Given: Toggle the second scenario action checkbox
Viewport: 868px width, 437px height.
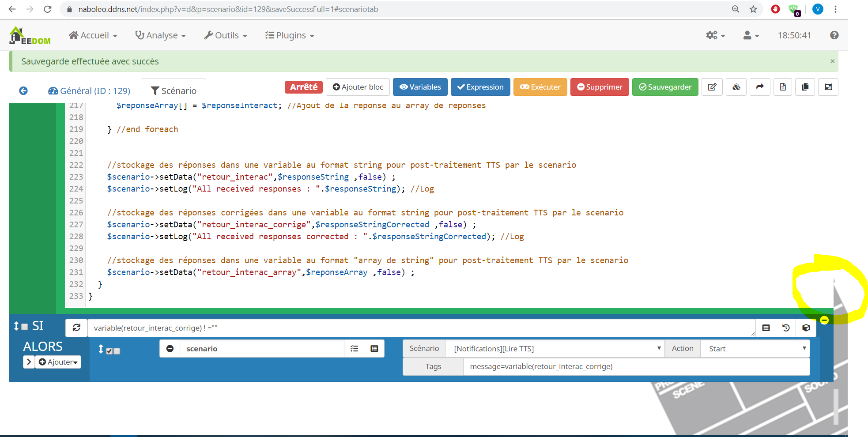Looking at the screenshot, I should pyautogui.click(x=117, y=351).
